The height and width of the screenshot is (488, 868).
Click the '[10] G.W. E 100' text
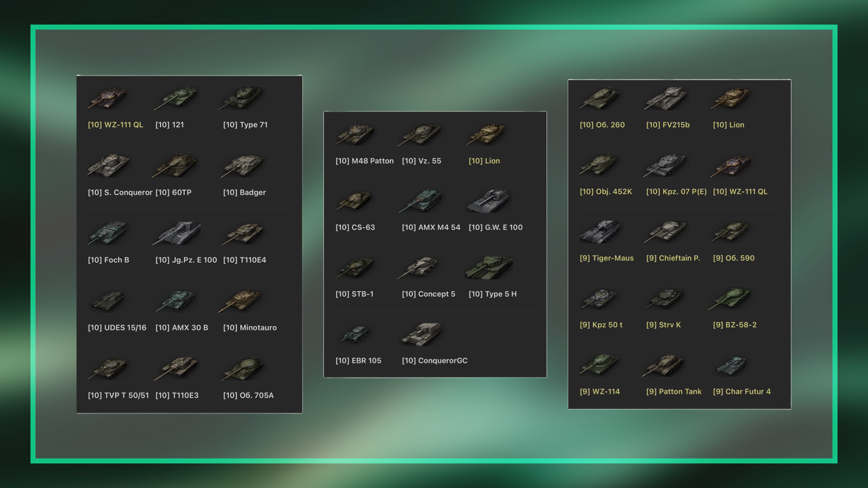coord(495,227)
